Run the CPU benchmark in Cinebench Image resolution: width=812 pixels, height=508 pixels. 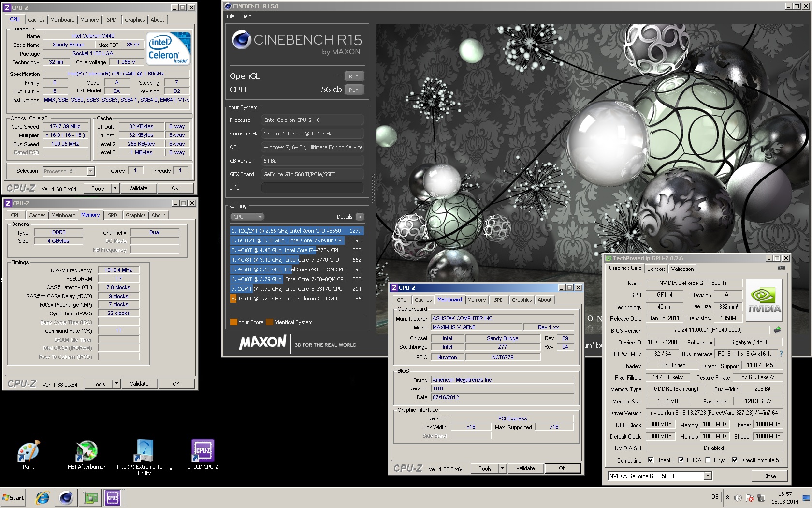[354, 90]
